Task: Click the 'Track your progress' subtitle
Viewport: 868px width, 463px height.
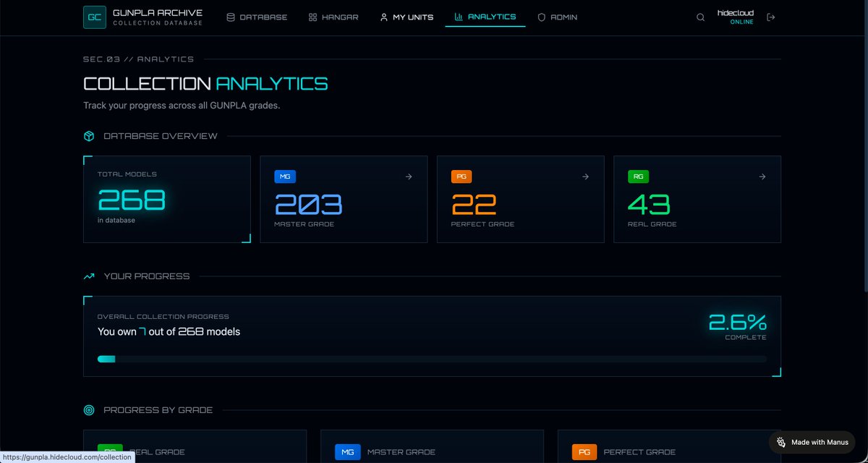Action: 182,106
